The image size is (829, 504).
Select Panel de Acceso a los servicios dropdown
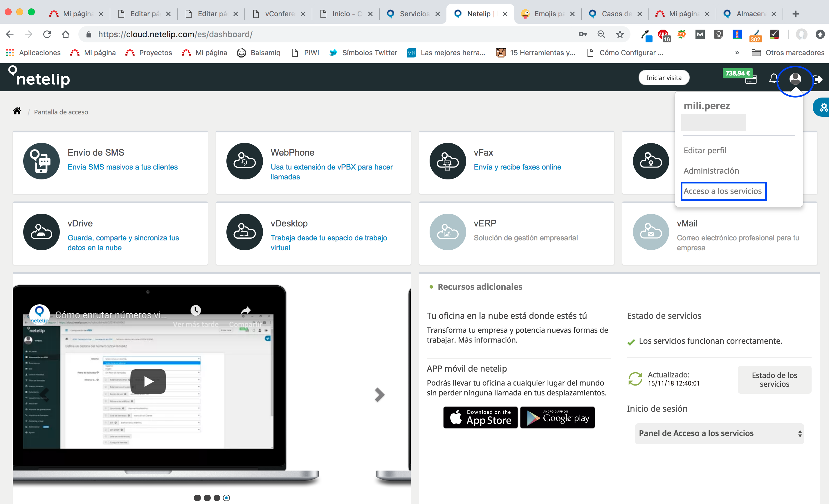(x=720, y=433)
